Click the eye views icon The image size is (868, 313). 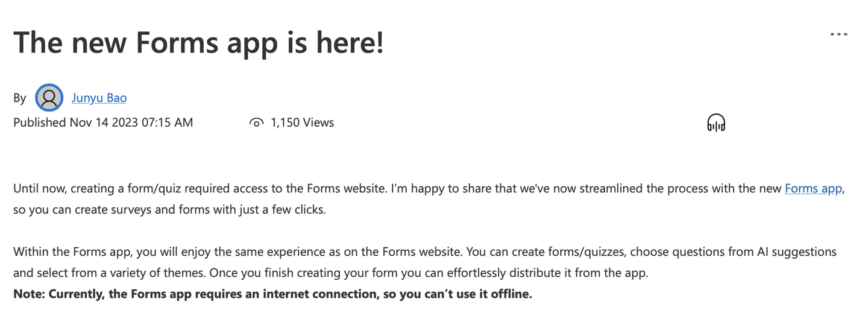tap(256, 123)
